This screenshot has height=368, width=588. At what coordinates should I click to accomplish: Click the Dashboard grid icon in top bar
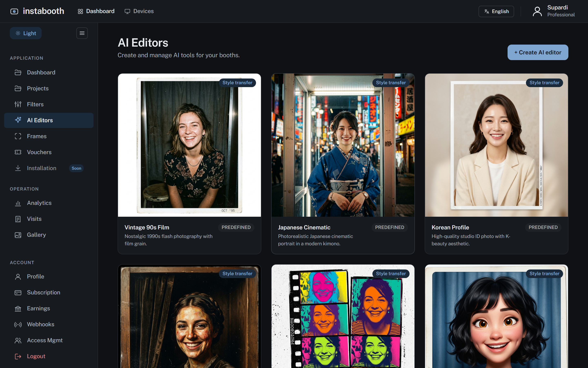(80, 11)
